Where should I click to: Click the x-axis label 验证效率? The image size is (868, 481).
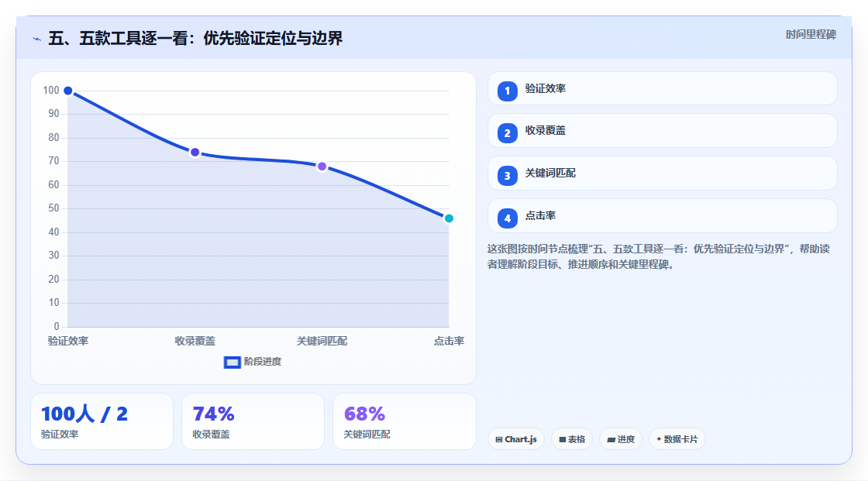68,341
